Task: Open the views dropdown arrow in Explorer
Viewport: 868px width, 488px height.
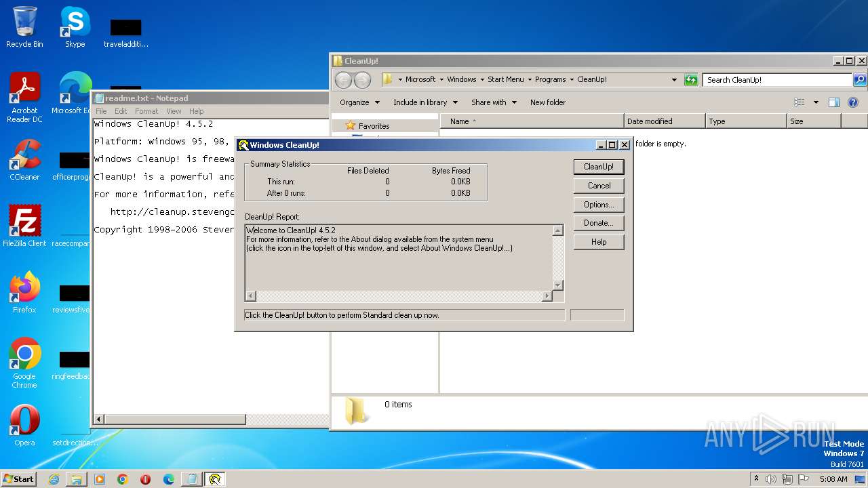Action: [x=816, y=102]
